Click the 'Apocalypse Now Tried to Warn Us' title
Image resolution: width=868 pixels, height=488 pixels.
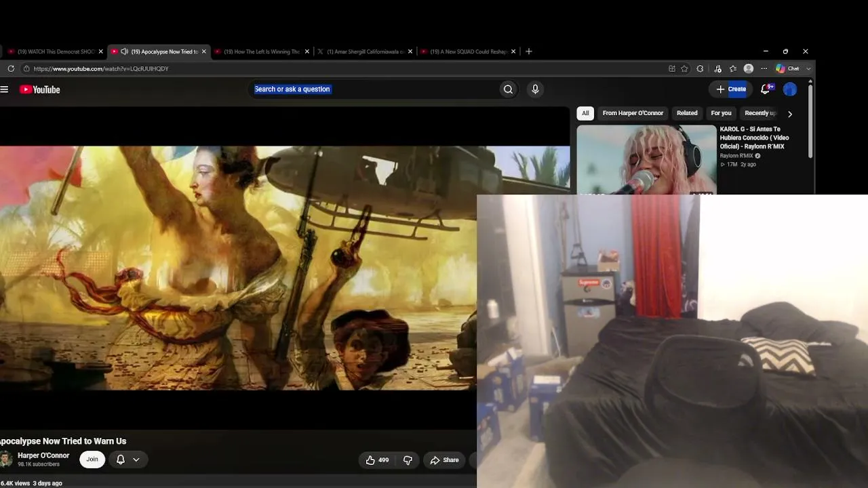[x=63, y=441]
